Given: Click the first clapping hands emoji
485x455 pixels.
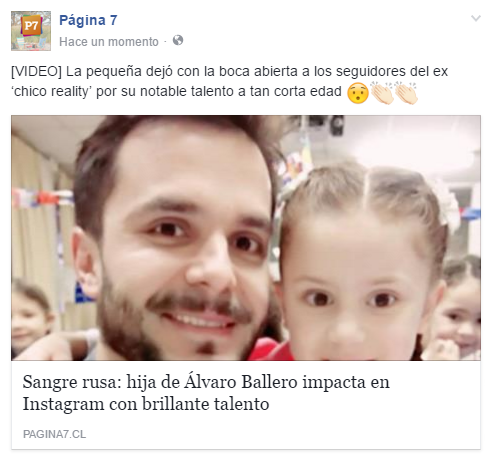Looking at the screenshot, I should tap(382, 93).
